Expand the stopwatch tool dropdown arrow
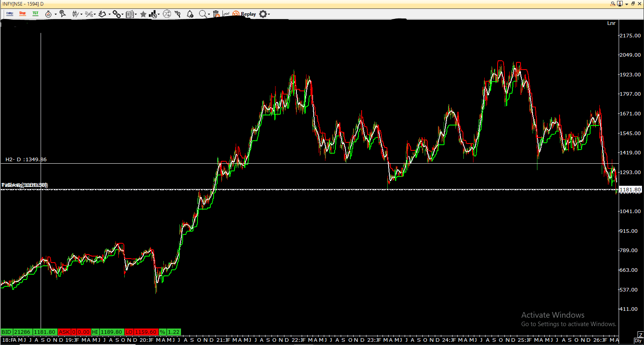This screenshot has height=345, width=644. (x=56, y=14)
